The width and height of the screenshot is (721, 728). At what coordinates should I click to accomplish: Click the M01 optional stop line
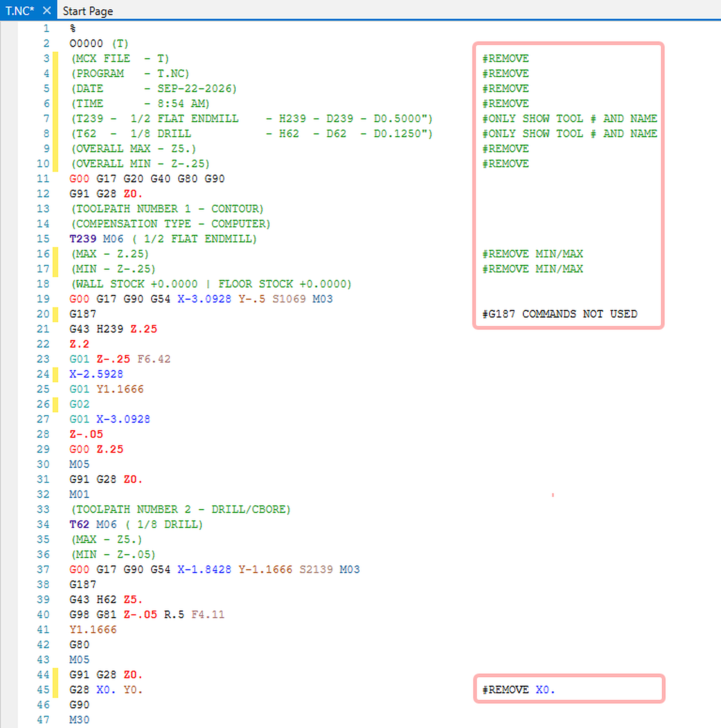(x=79, y=494)
